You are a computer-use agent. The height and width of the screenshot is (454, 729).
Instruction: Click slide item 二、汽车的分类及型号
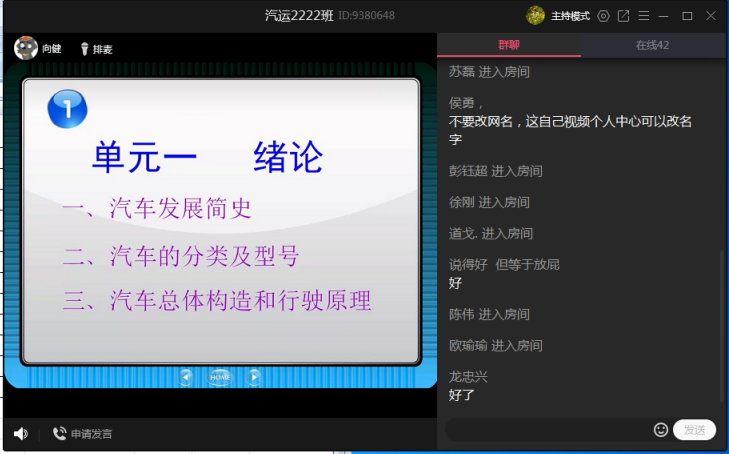click(181, 255)
